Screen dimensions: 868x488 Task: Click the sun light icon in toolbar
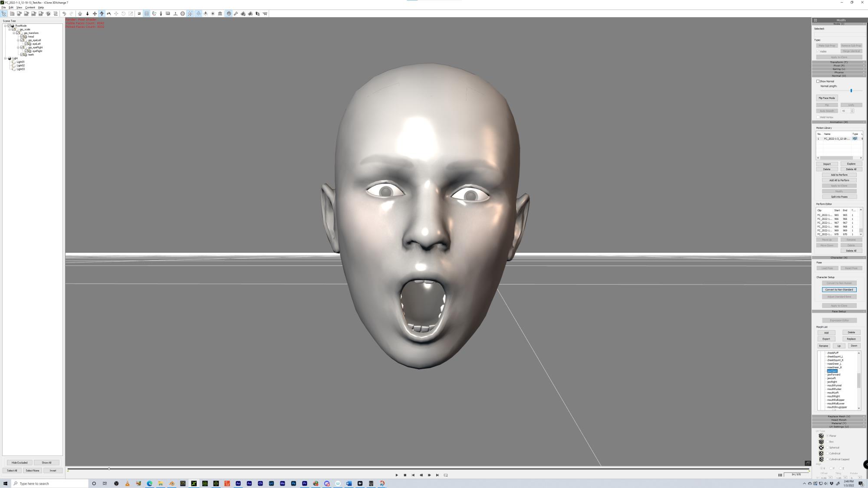tap(213, 13)
